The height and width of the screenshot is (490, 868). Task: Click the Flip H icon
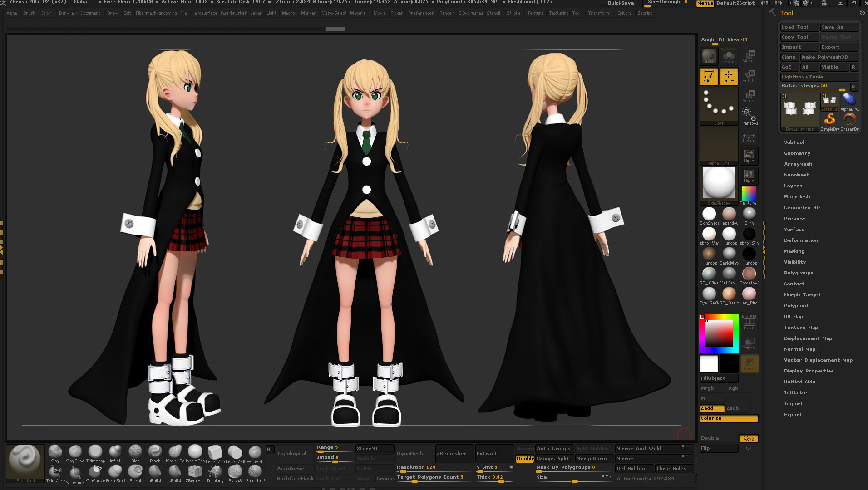[749, 155]
